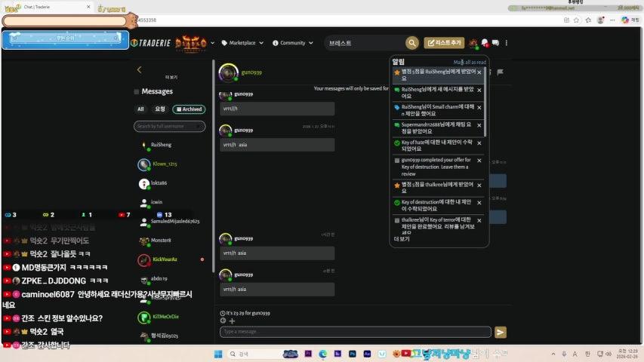Dismiss the RuiSheng new message notification
This screenshot has height=362, width=644.
[x=479, y=90]
